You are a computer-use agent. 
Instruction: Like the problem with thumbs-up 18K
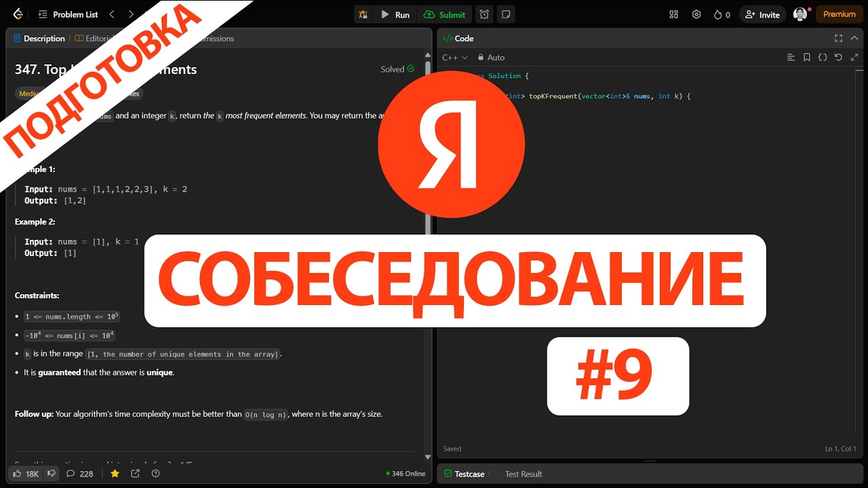[26, 474]
